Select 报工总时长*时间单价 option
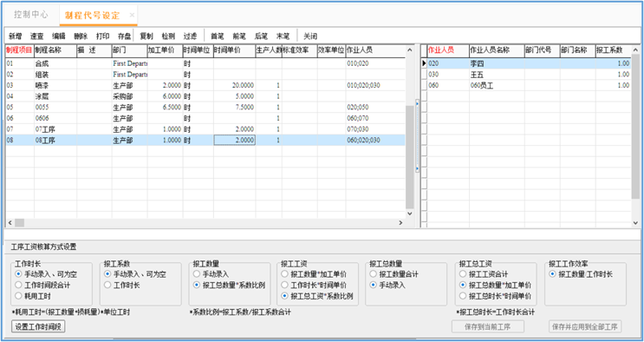Viewport: 644px width, 342px height. [496, 296]
